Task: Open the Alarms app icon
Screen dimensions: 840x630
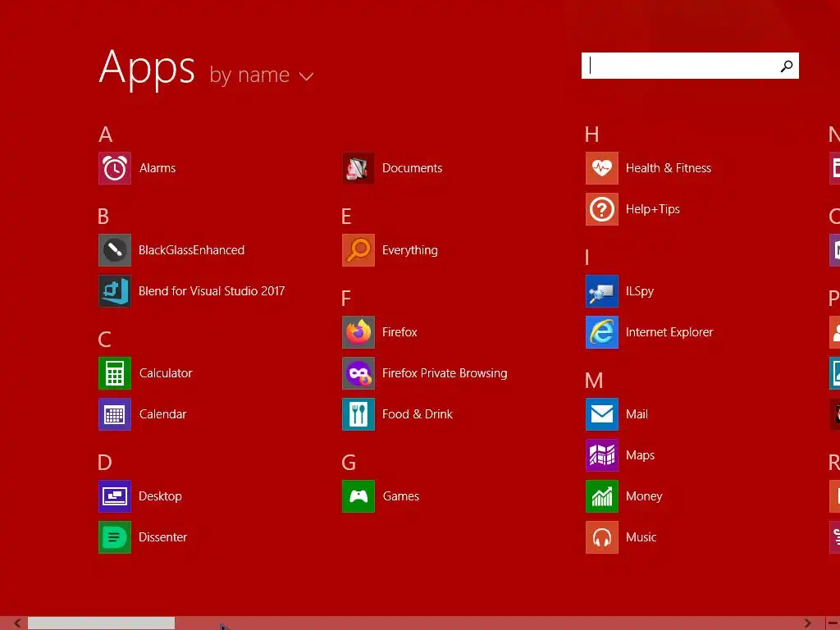Action: [115, 168]
